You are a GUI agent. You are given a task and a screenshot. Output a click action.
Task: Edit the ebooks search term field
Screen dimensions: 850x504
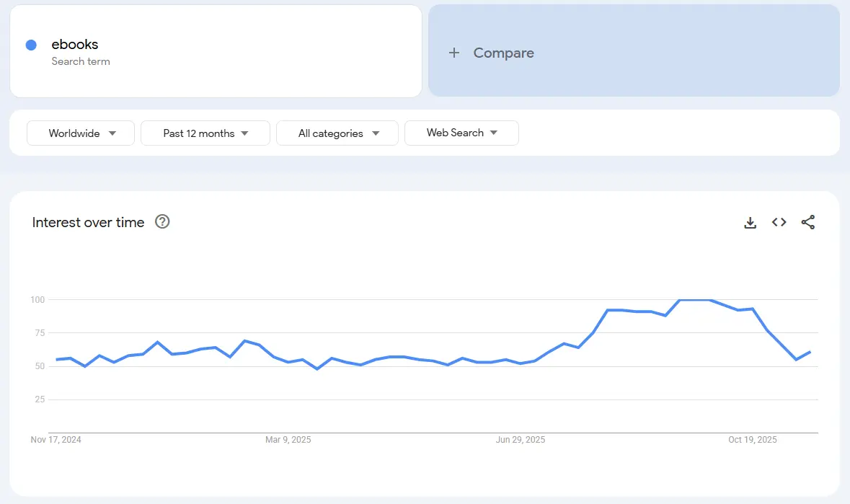coord(75,45)
